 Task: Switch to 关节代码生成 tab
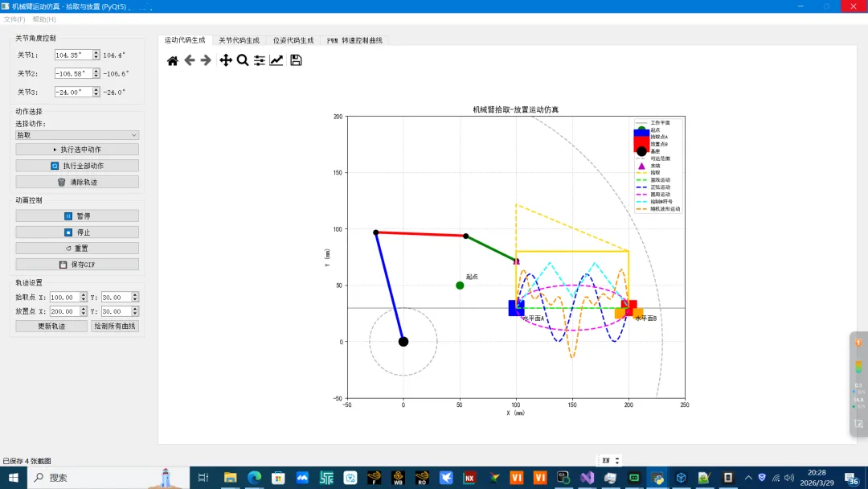(x=240, y=40)
